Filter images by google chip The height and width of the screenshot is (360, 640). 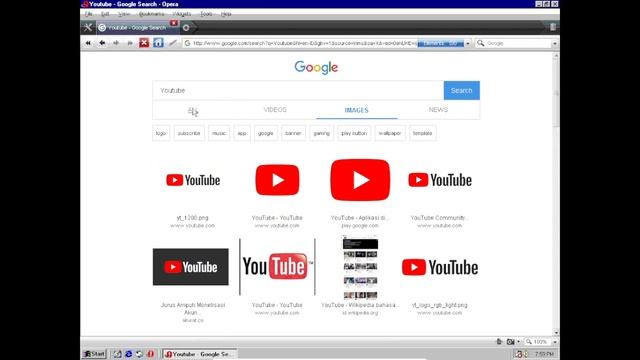coord(266,133)
